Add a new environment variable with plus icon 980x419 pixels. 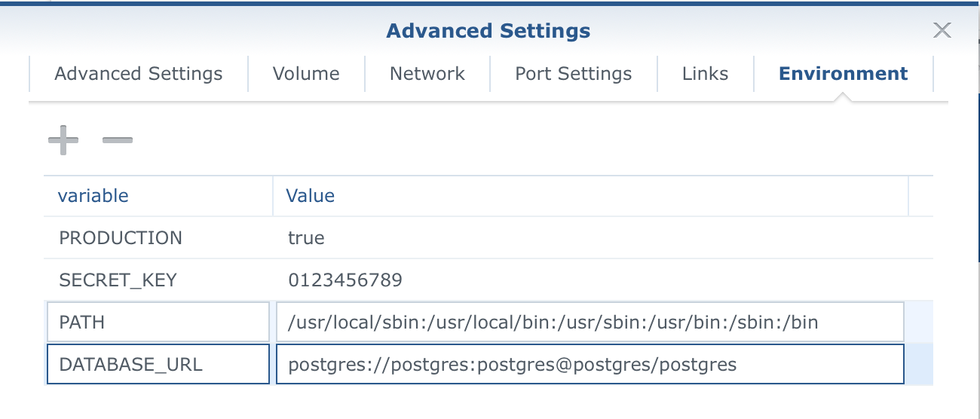[63, 140]
